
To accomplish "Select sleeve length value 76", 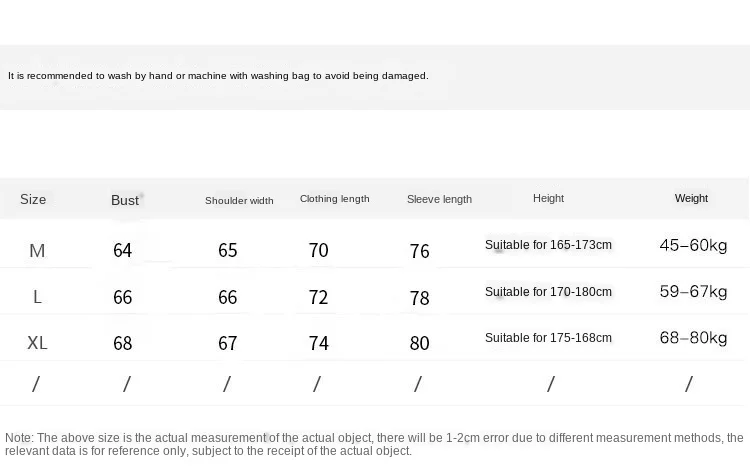I will coord(419,251).
